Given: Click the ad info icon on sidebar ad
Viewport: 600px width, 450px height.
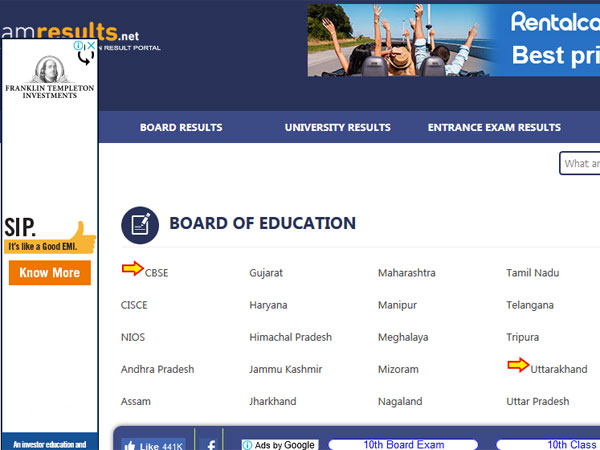Looking at the screenshot, I should pyautogui.click(x=80, y=46).
